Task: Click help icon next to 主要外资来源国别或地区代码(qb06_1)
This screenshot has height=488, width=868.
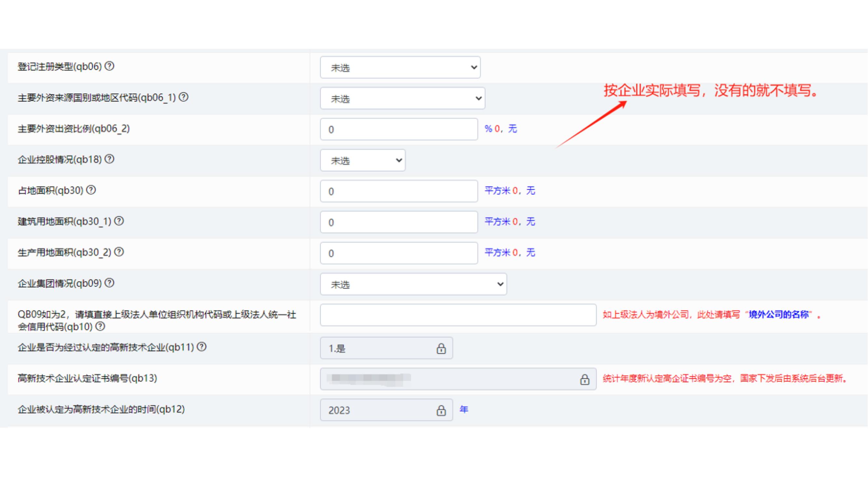Action: tap(183, 97)
